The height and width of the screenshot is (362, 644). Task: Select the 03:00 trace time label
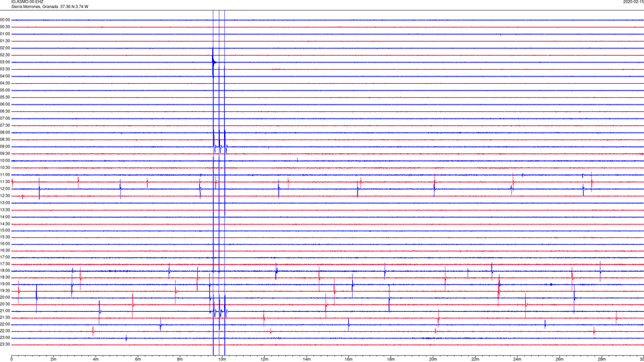coord(5,62)
